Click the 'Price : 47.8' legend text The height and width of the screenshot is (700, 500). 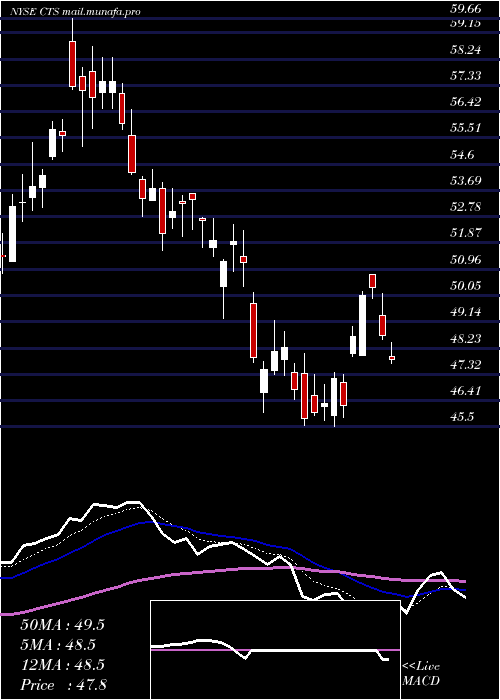pos(62,685)
